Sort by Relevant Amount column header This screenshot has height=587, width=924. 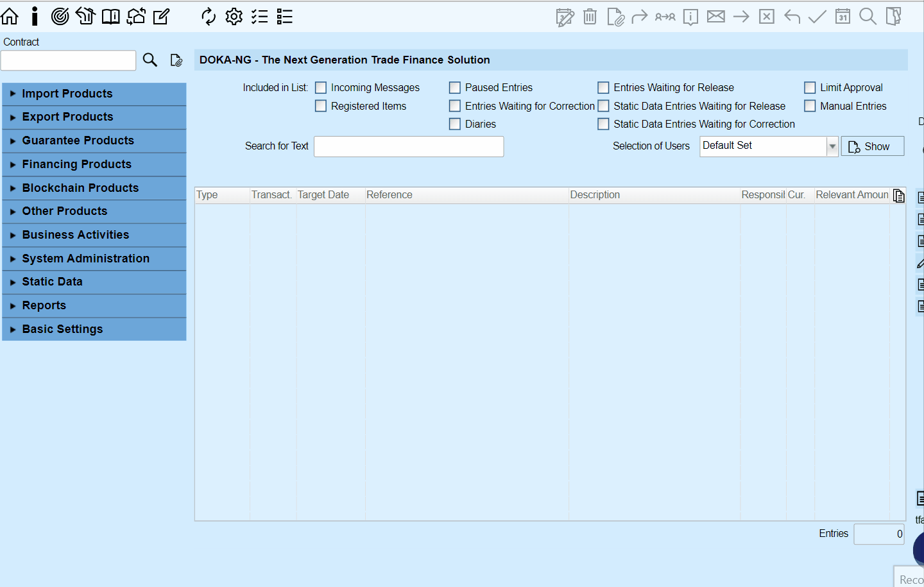pyautogui.click(x=852, y=195)
